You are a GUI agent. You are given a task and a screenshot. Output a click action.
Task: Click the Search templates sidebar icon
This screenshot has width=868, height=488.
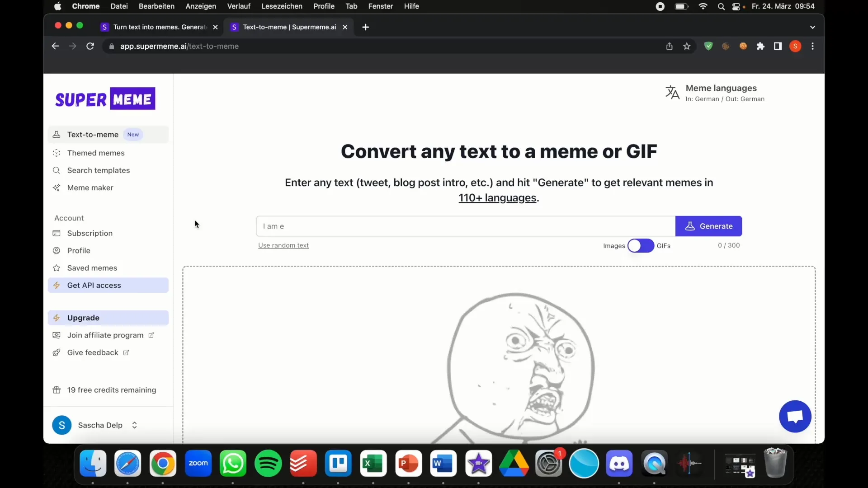click(x=57, y=170)
